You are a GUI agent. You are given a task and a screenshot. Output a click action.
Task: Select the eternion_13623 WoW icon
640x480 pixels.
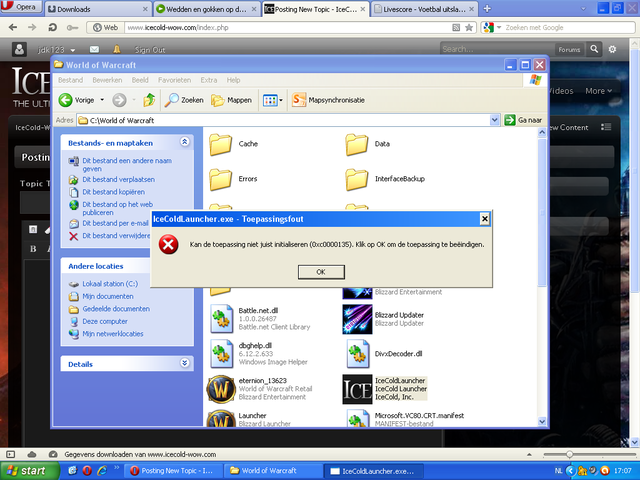221,389
